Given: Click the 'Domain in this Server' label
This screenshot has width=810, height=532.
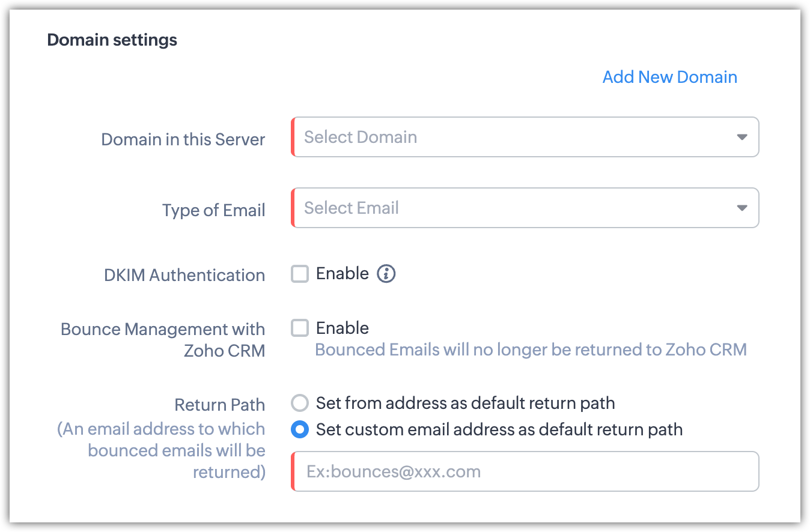Looking at the screenshot, I should (x=183, y=139).
